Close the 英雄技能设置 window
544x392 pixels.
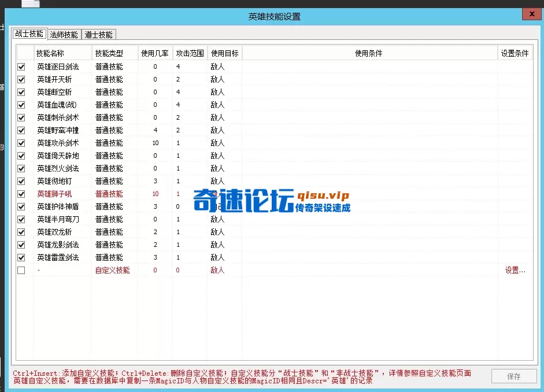531,13
